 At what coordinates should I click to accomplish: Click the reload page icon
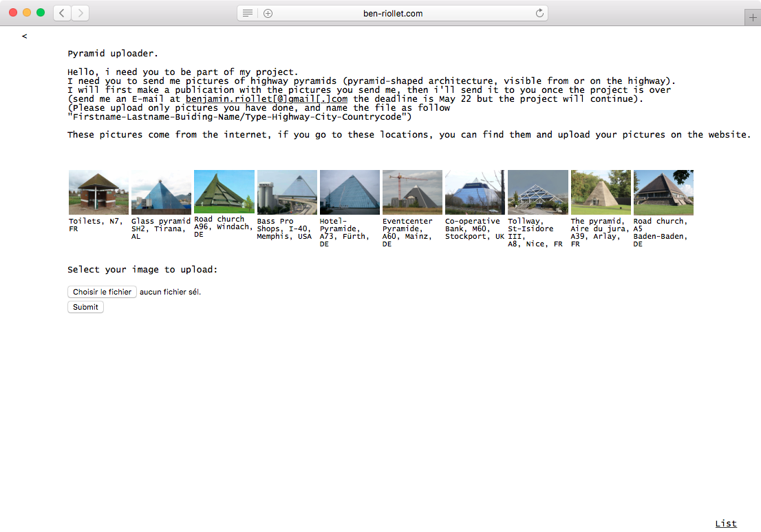click(x=539, y=13)
